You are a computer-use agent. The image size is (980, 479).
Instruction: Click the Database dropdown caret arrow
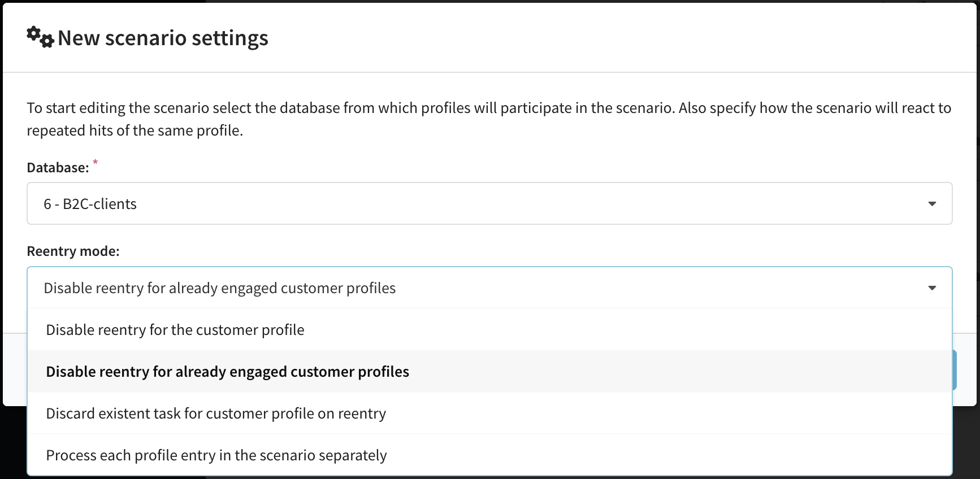932,204
